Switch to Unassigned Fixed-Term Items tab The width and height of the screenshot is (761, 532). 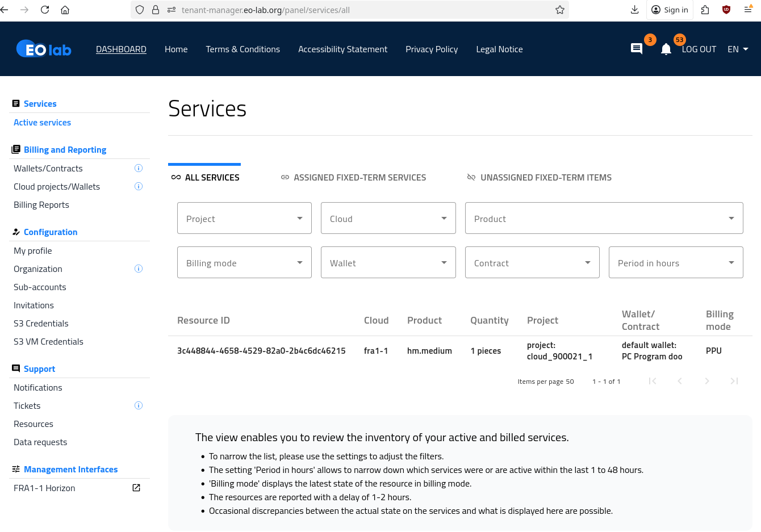[x=539, y=178]
